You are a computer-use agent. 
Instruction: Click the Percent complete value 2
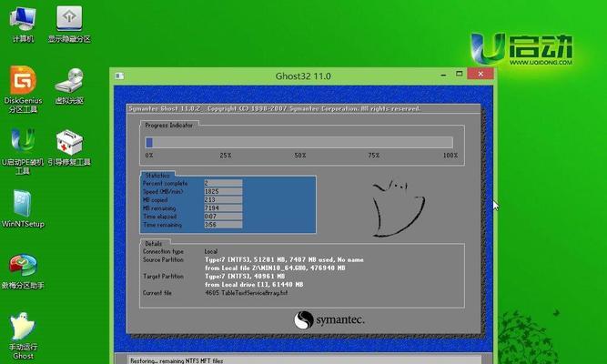tap(223, 183)
